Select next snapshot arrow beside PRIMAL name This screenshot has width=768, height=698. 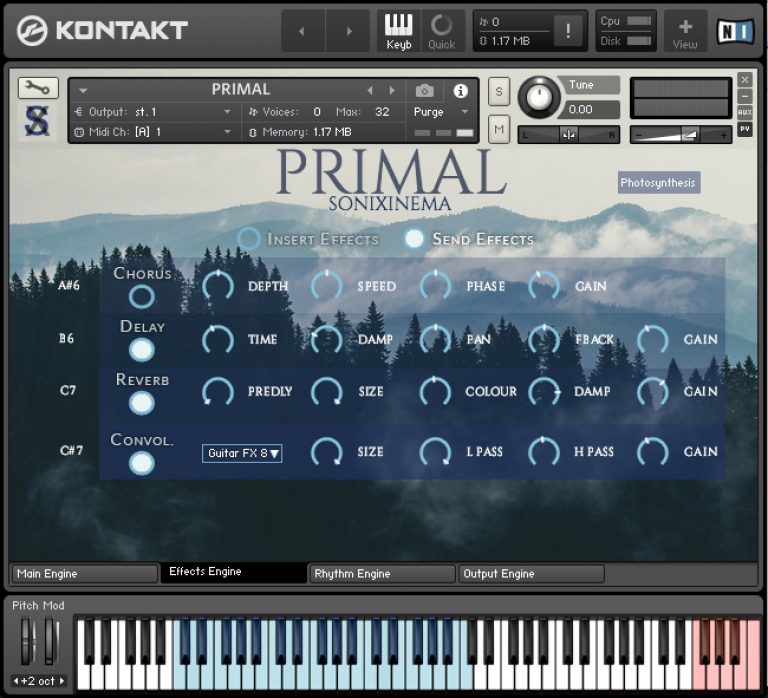(392, 90)
